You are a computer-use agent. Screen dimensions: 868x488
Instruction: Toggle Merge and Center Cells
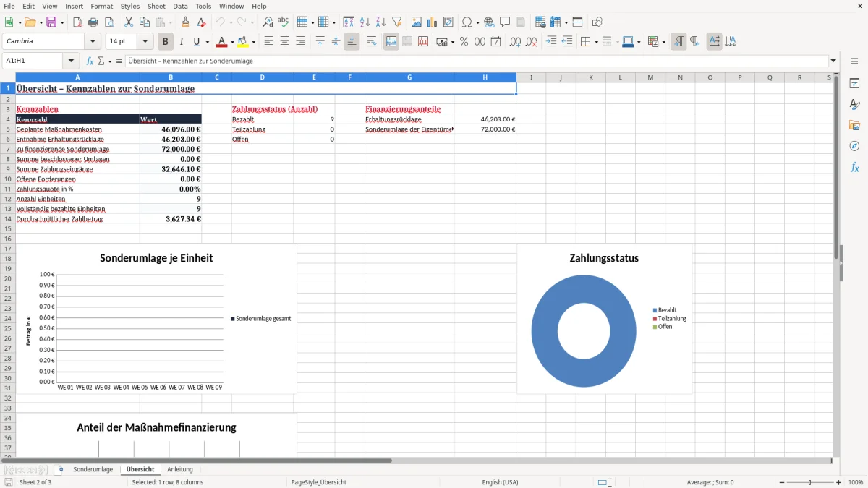(391, 42)
